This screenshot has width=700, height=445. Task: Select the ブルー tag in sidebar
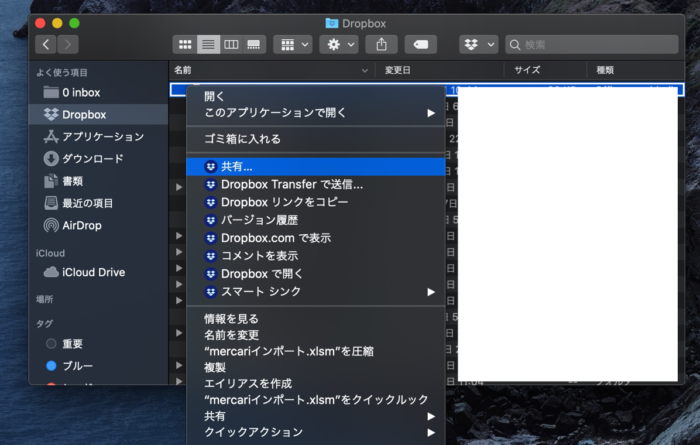[77, 366]
